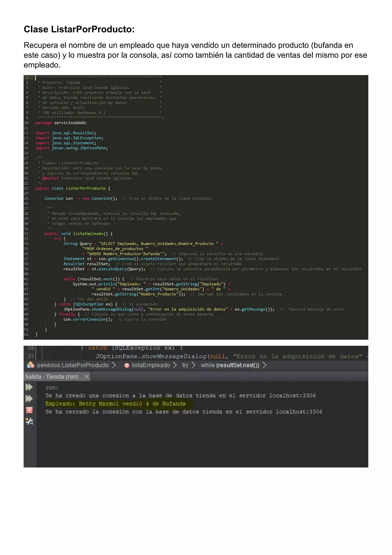Click the 'Se ha cerrado la conexión' output line

coord(184,412)
